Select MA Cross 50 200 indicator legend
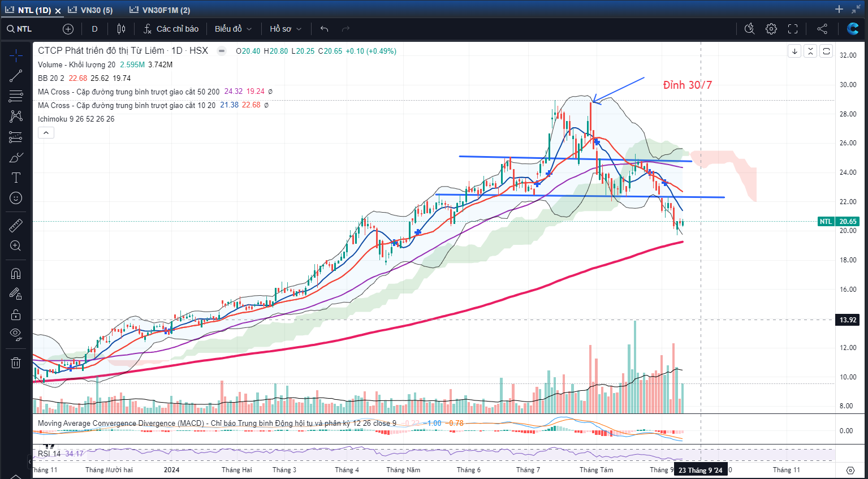Image resolution: width=868 pixels, height=479 pixels. click(128, 92)
